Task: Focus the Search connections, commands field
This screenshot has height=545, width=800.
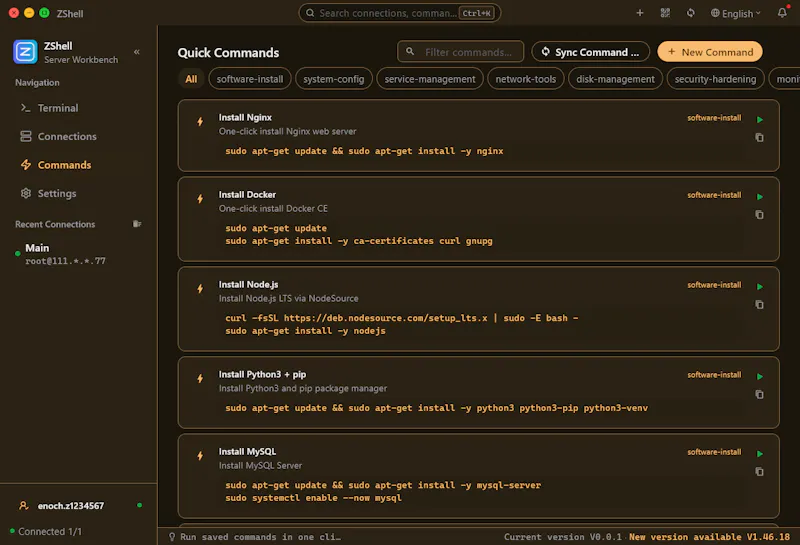Action: [x=399, y=13]
